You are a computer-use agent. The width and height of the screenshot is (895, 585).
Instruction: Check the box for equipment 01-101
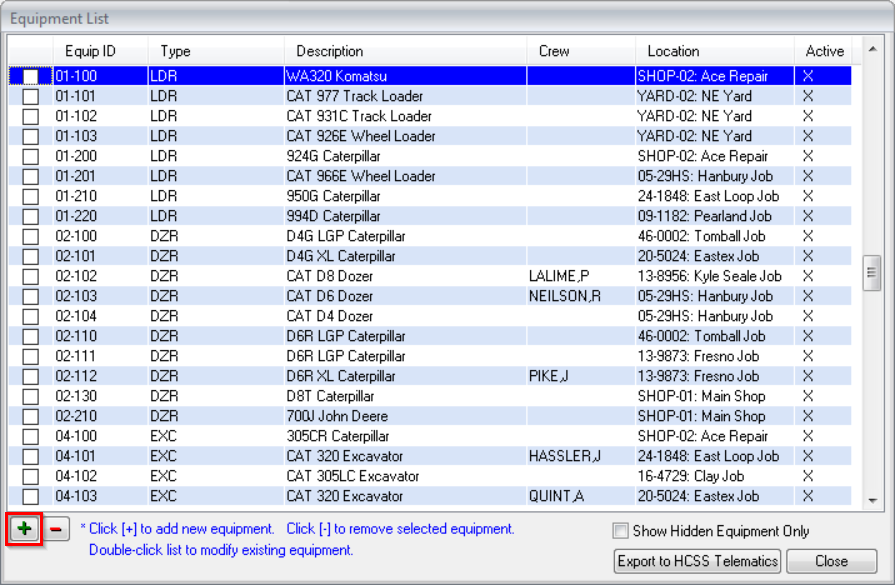coord(31,97)
